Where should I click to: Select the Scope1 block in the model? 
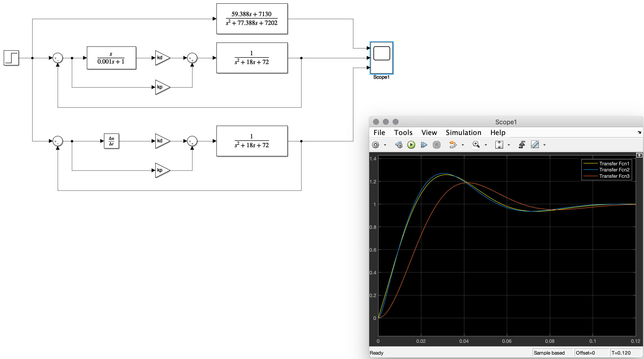[x=381, y=57]
